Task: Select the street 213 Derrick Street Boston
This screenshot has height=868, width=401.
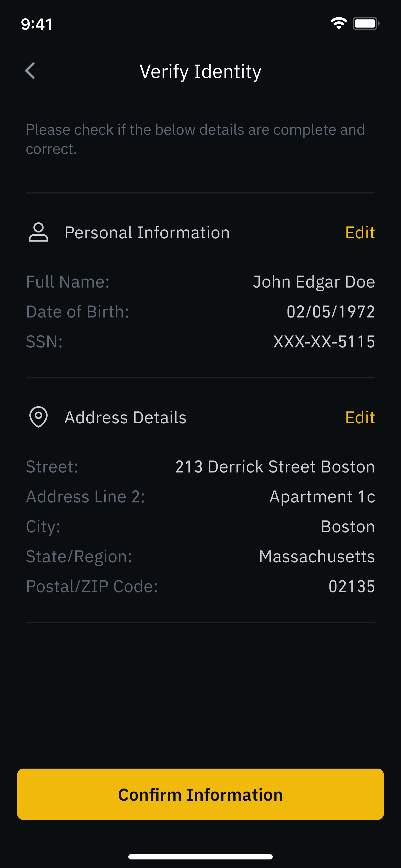Action: point(275,467)
